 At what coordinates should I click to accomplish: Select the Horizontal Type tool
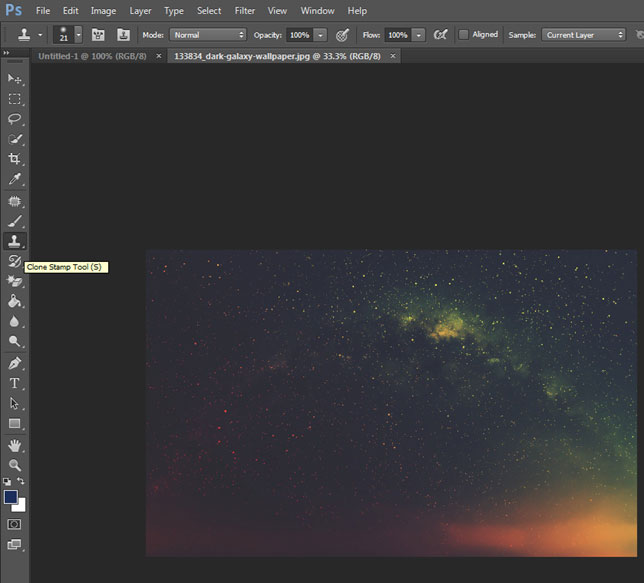tap(15, 383)
